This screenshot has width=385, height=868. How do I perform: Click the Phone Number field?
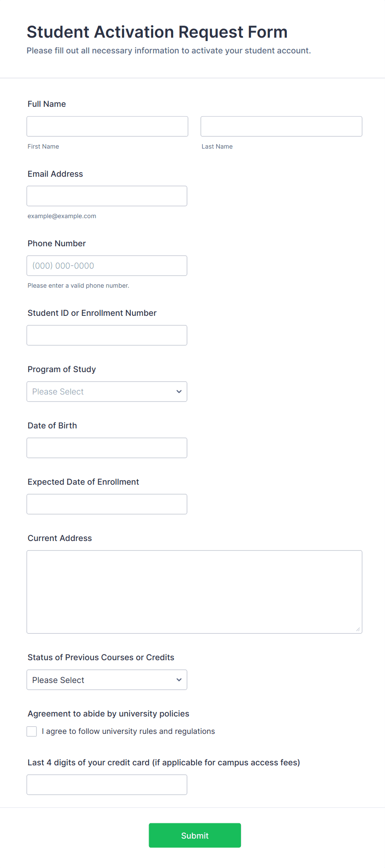(107, 266)
